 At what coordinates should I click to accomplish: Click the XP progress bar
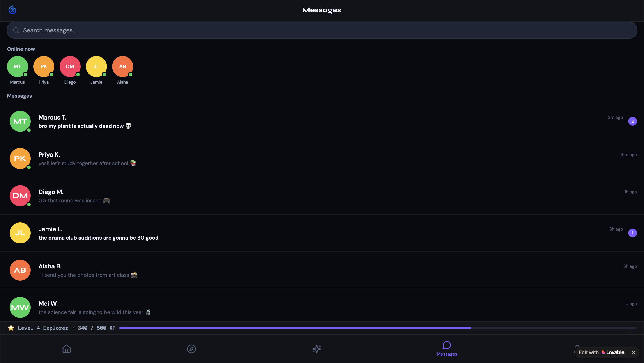coord(377,328)
